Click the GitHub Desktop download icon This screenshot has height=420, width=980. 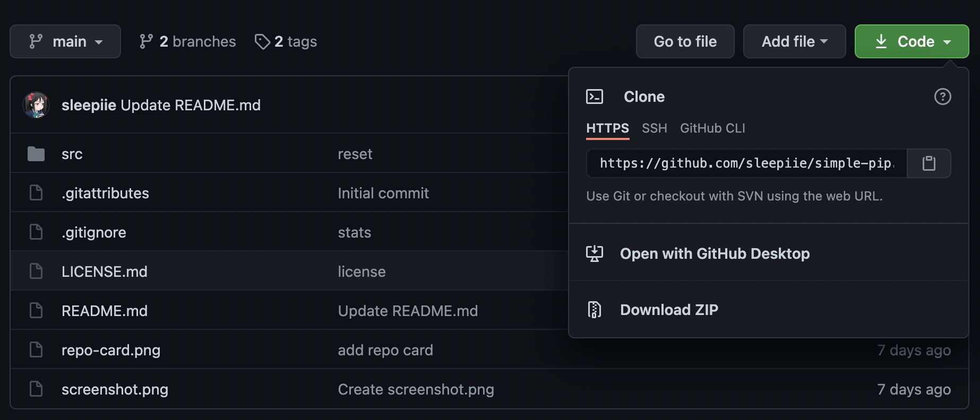(595, 253)
